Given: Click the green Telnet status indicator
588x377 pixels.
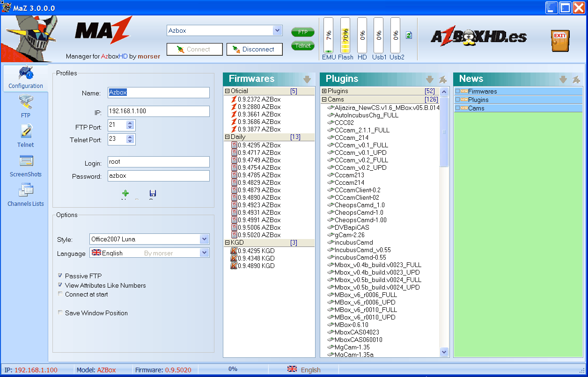Looking at the screenshot, I should [x=303, y=46].
